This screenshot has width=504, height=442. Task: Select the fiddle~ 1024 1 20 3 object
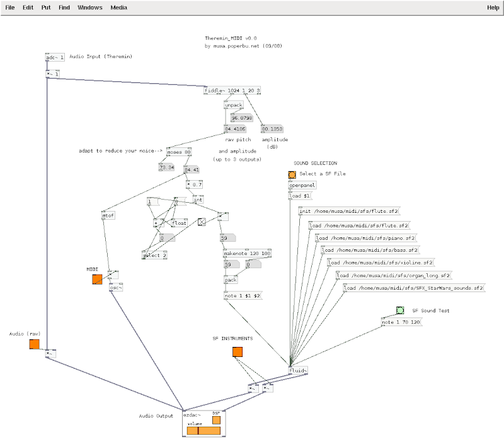click(232, 91)
